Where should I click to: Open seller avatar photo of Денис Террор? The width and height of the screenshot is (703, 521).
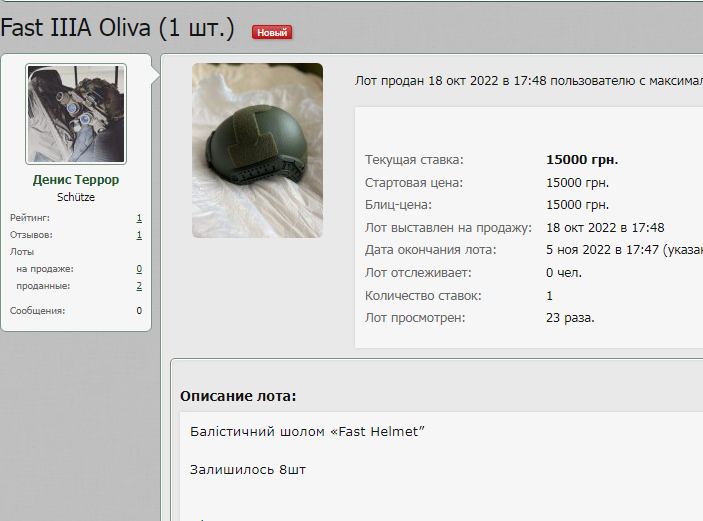pyautogui.click(x=76, y=114)
